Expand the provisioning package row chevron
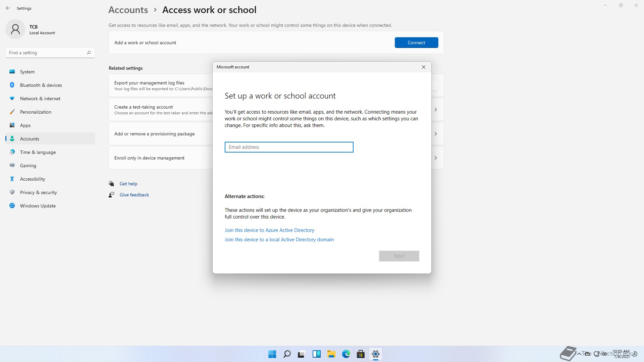The image size is (644, 362). tap(436, 134)
